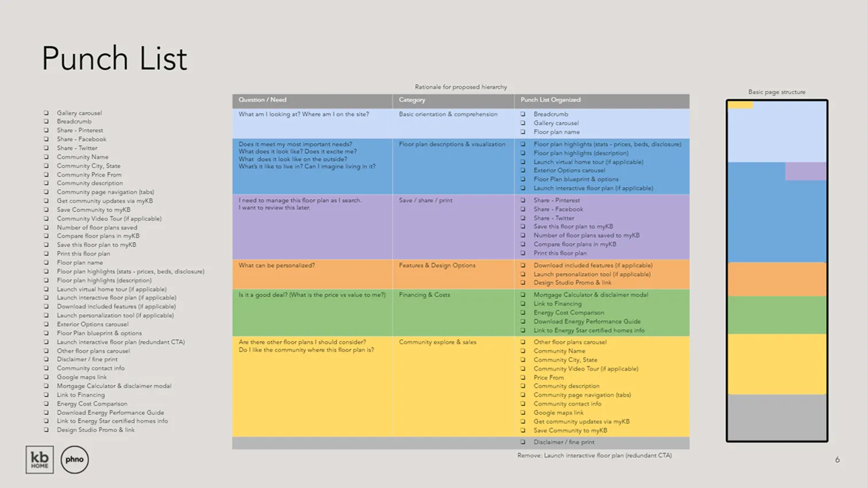Check the Design Studio Promo & link checkbox
Image resolution: width=868 pixels, height=488 pixels.
click(x=47, y=430)
